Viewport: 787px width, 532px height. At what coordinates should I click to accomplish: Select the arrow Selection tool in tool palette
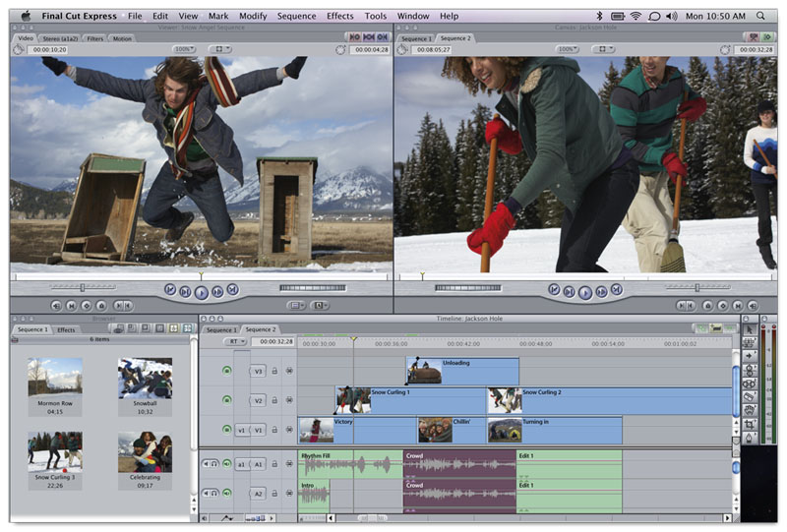750,328
